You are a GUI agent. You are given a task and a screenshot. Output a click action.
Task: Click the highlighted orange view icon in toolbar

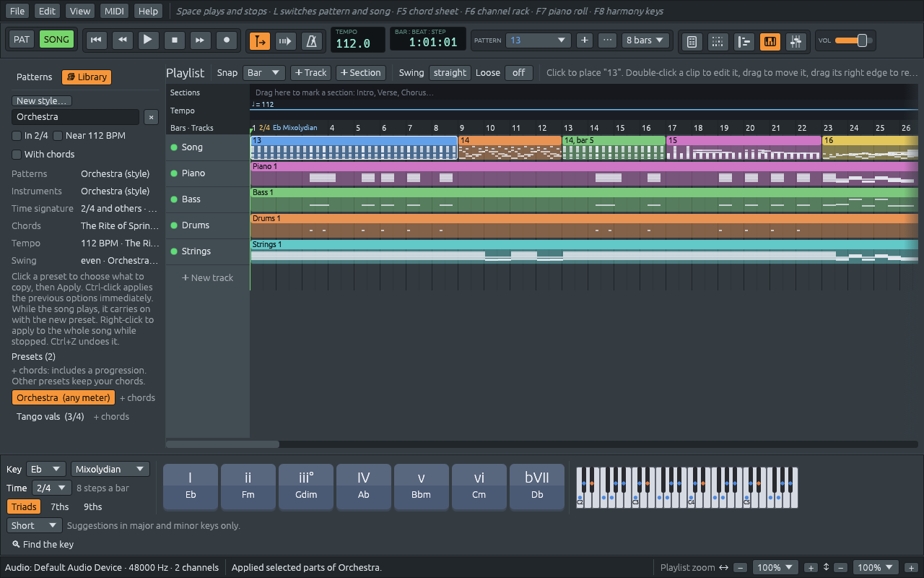tap(770, 41)
